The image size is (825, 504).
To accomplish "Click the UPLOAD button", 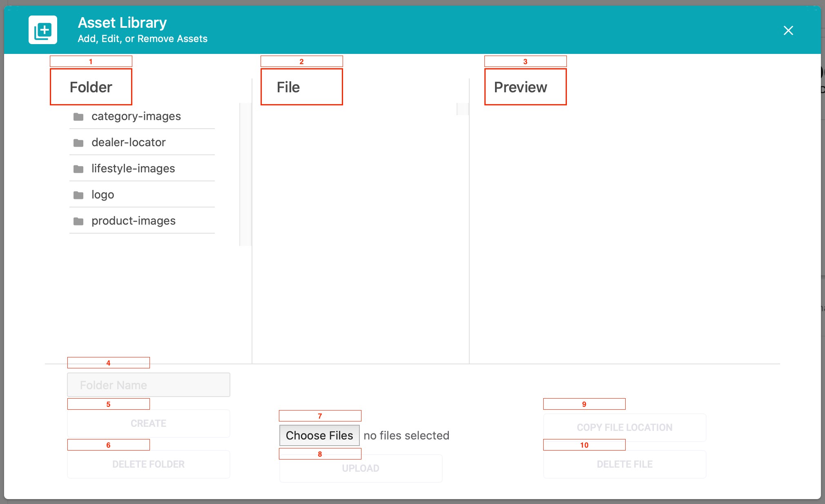I will pyautogui.click(x=361, y=468).
